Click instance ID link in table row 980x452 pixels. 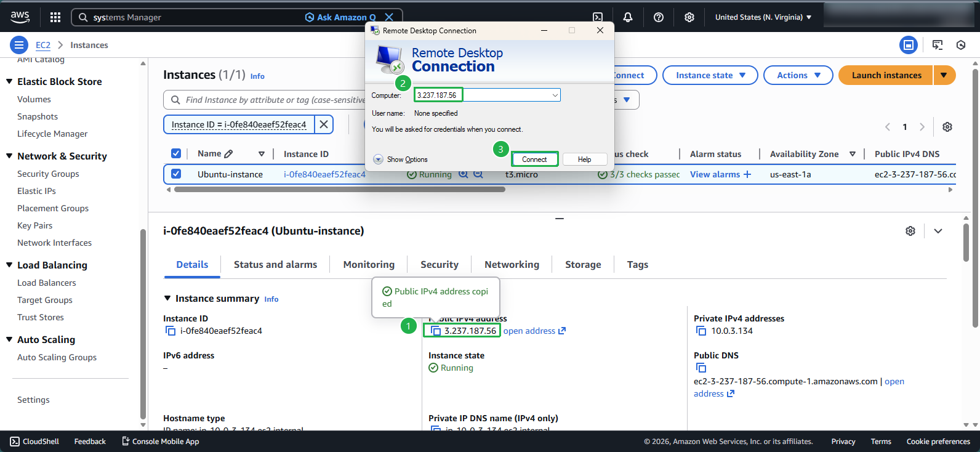click(324, 174)
